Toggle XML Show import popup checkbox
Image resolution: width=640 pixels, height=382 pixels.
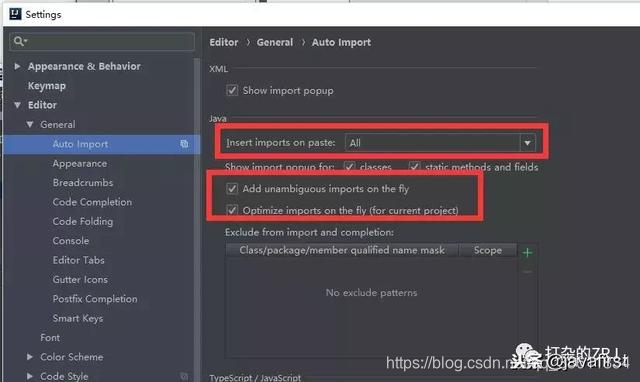tap(232, 90)
